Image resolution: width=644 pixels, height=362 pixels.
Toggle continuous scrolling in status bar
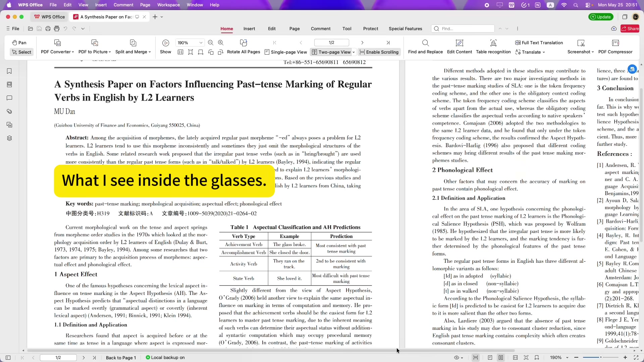click(x=476, y=358)
